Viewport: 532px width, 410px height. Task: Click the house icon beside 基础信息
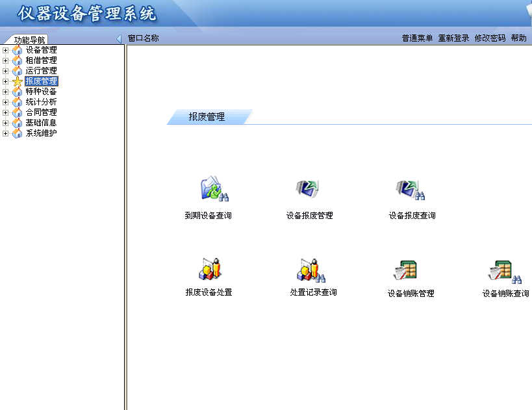(x=17, y=123)
